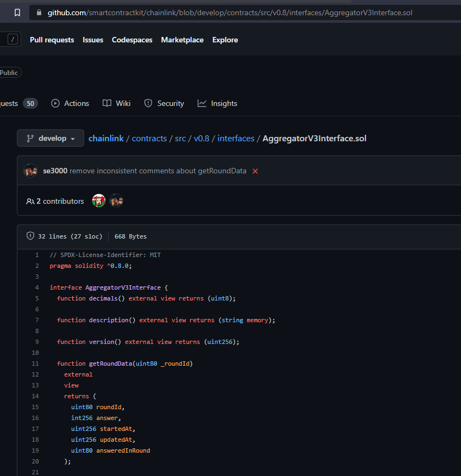461x476 pixels.
Task: Click the first contributor avatar
Action: coord(99,201)
